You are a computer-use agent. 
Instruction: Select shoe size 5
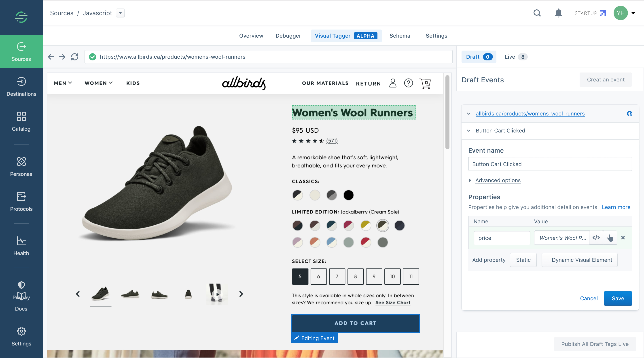[x=300, y=276]
